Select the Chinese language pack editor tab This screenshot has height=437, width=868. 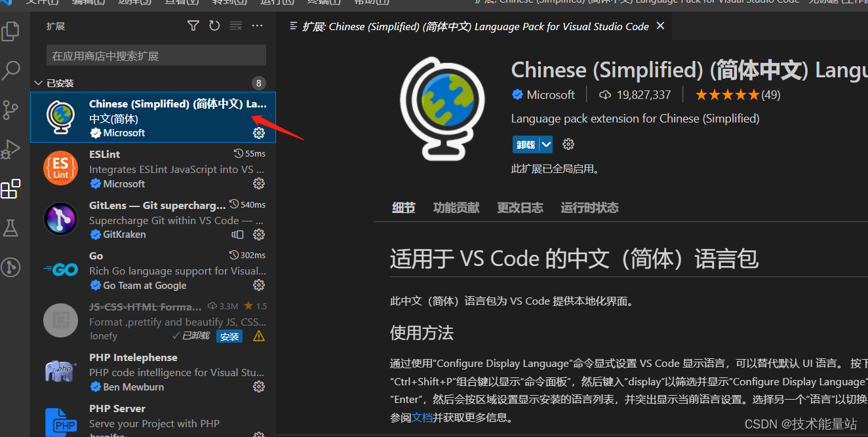[x=475, y=26]
